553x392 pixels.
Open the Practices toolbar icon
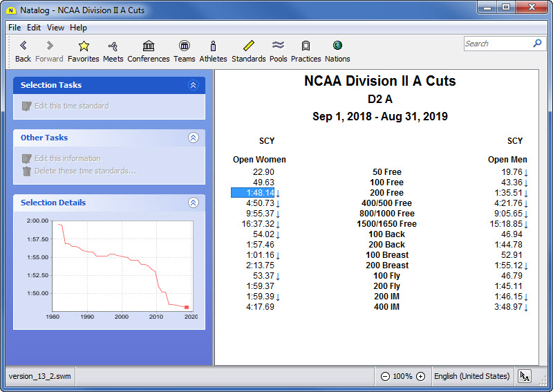[x=306, y=46]
